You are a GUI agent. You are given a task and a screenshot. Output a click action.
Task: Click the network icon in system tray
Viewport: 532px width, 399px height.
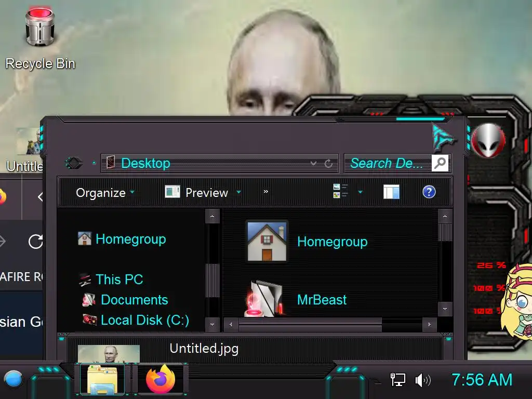[397, 380]
